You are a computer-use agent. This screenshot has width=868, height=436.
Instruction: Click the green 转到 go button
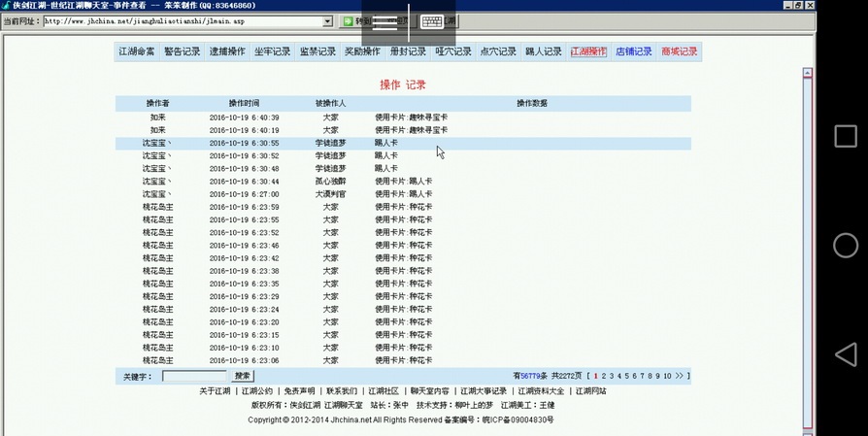pyautogui.click(x=354, y=21)
